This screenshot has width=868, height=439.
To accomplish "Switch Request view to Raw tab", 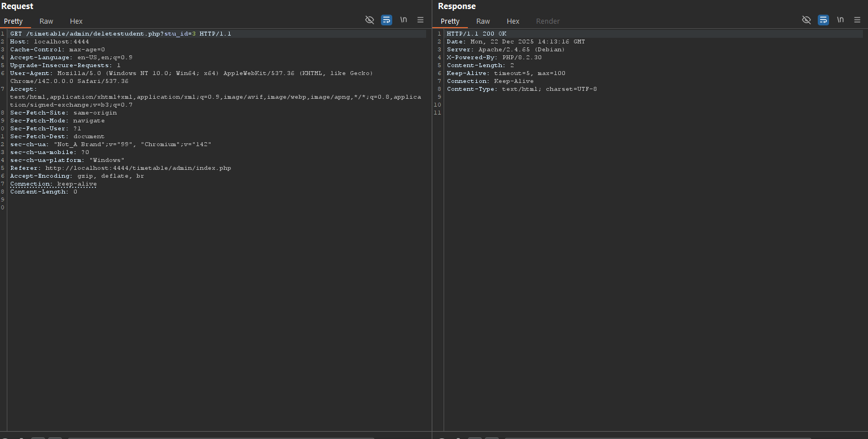I will tap(46, 21).
